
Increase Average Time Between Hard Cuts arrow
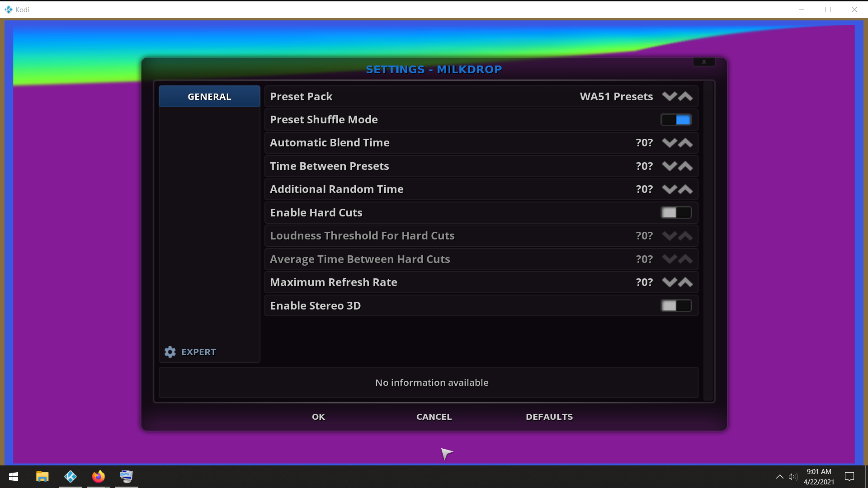(x=685, y=259)
